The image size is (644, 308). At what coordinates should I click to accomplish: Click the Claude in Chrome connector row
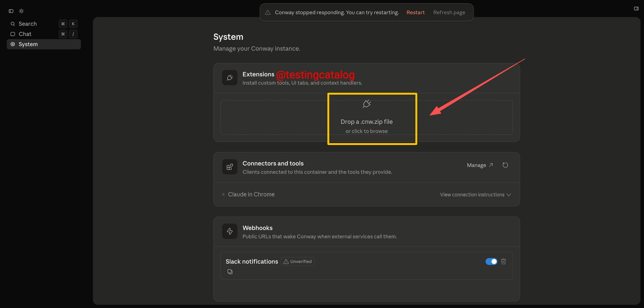tap(251, 194)
